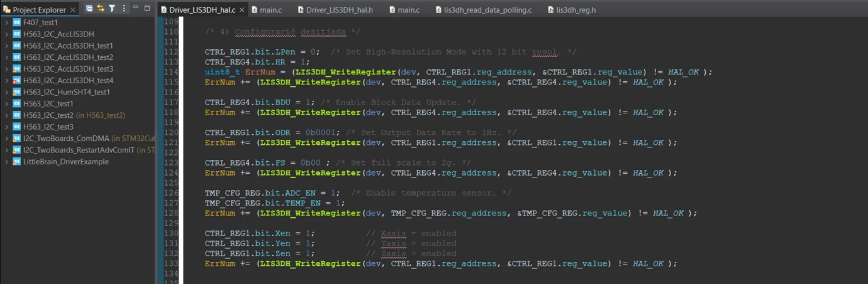
Task: Expand the I2C_TwoBoards_ComDMA project
Action: (6, 138)
